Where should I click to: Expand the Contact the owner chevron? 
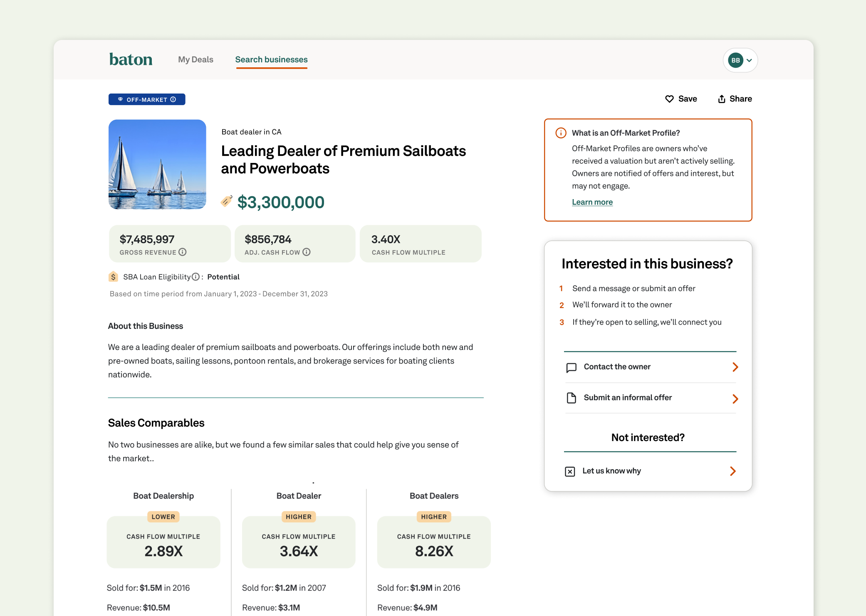735,367
